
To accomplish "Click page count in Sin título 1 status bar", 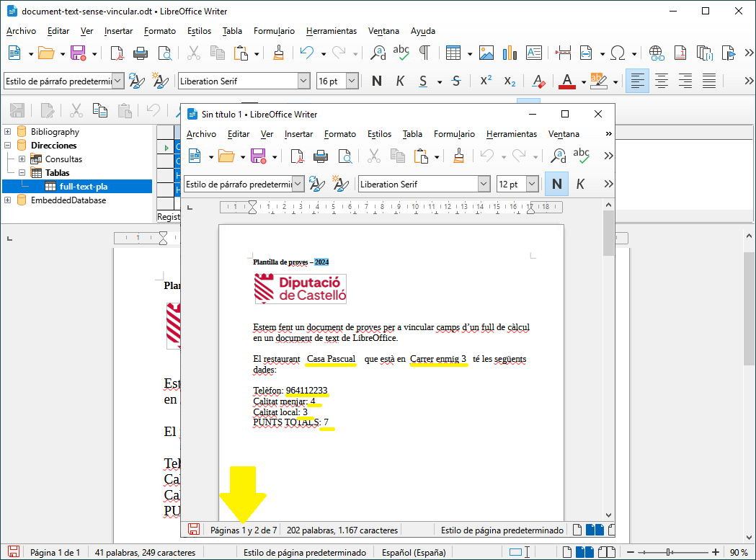I will 244,530.
